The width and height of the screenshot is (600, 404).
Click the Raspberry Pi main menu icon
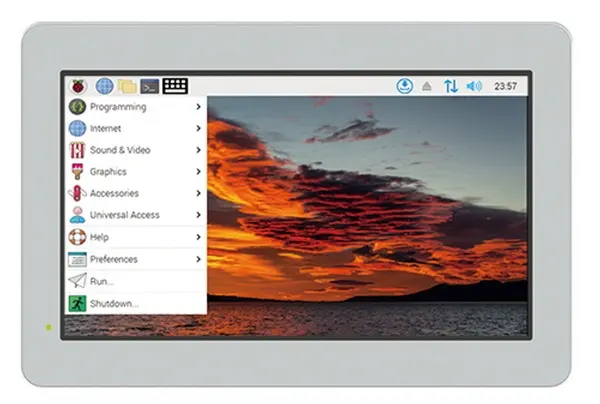(x=78, y=86)
